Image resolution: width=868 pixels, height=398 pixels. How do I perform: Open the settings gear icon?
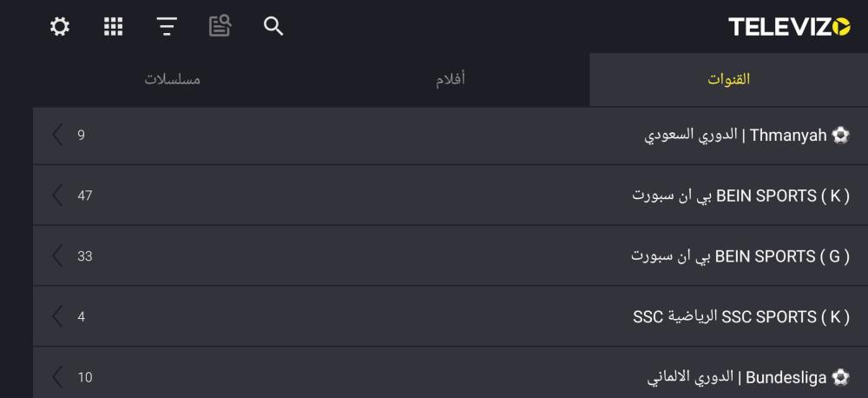[59, 27]
